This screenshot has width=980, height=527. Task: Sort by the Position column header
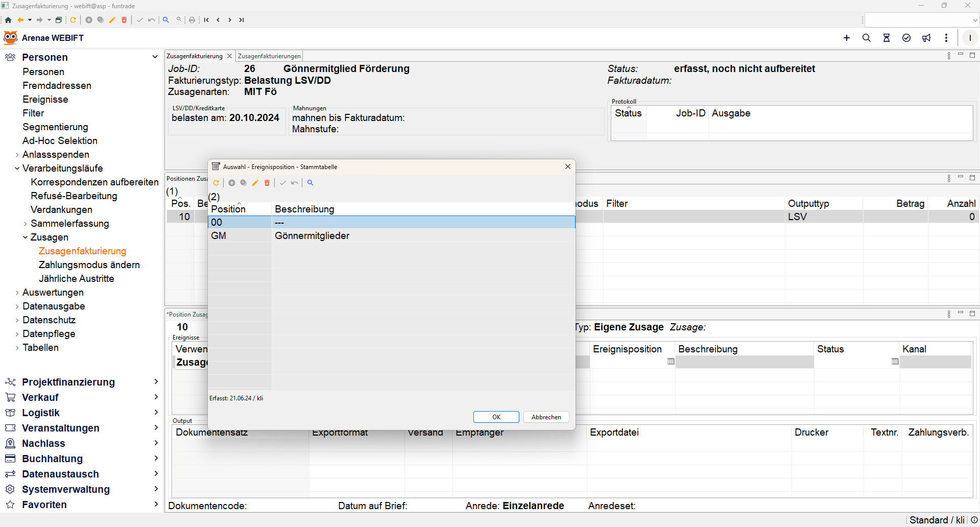point(228,209)
